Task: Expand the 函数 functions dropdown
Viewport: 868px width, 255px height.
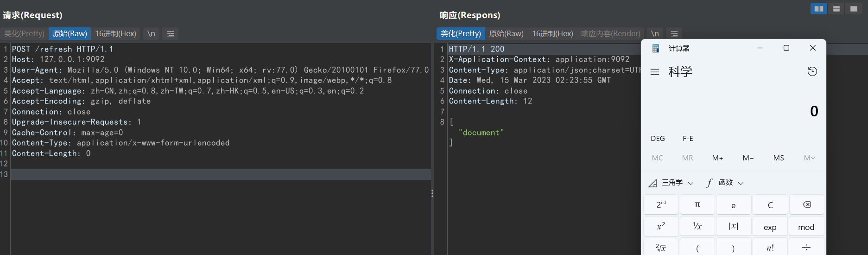Action: pyautogui.click(x=725, y=183)
